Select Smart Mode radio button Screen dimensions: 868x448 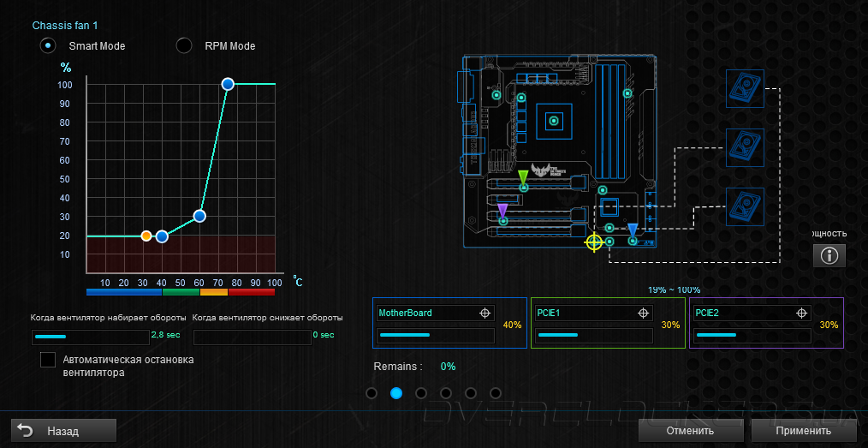point(48,45)
